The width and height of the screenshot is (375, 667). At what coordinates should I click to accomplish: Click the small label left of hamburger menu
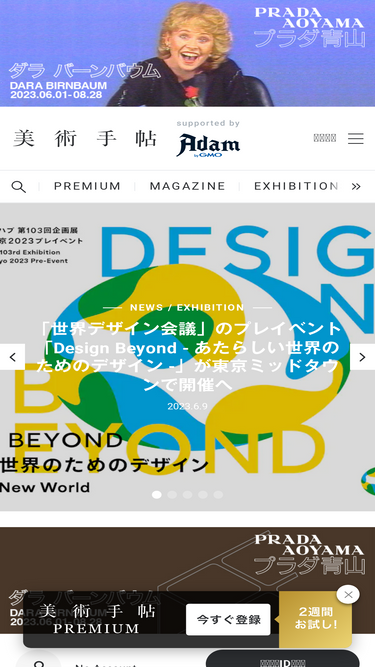point(325,138)
